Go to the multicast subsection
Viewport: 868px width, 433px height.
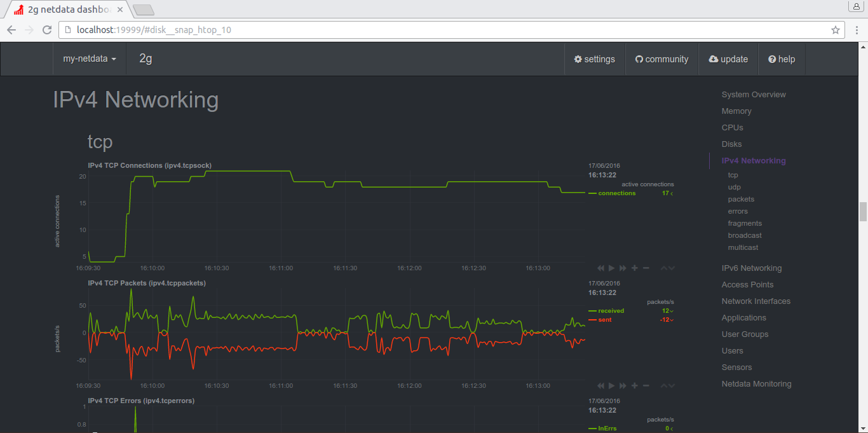[743, 247]
